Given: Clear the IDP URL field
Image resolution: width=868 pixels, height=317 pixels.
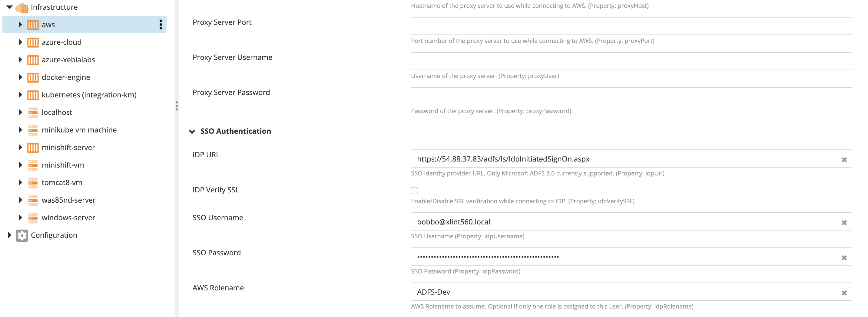Looking at the screenshot, I should pos(844,160).
